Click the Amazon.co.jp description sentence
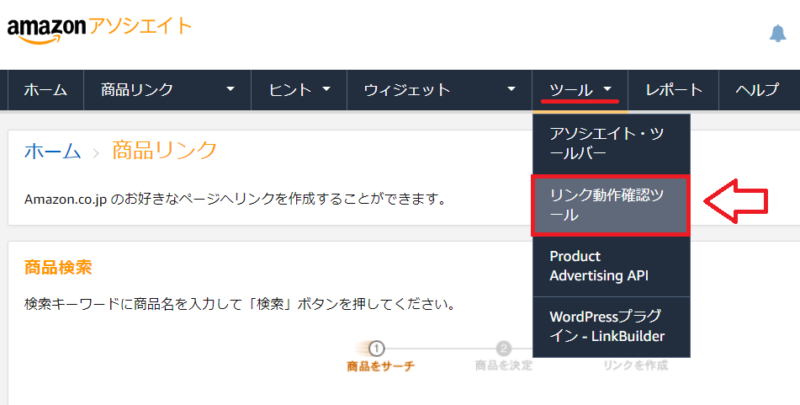 click(235, 199)
